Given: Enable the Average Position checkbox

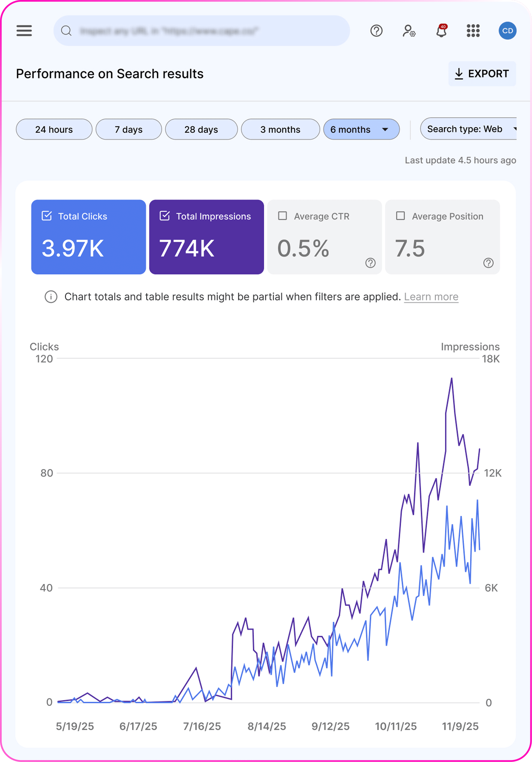Looking at the screenshot, I should [x=400, y=216].
